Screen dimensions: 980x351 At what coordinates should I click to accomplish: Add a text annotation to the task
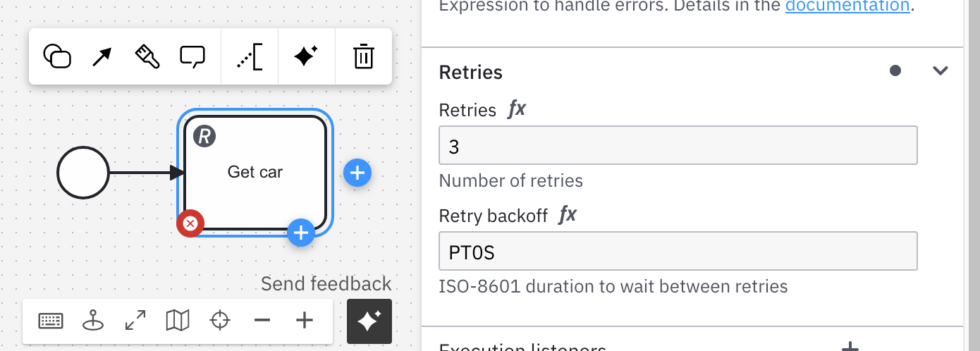click(x=250, y=56)
